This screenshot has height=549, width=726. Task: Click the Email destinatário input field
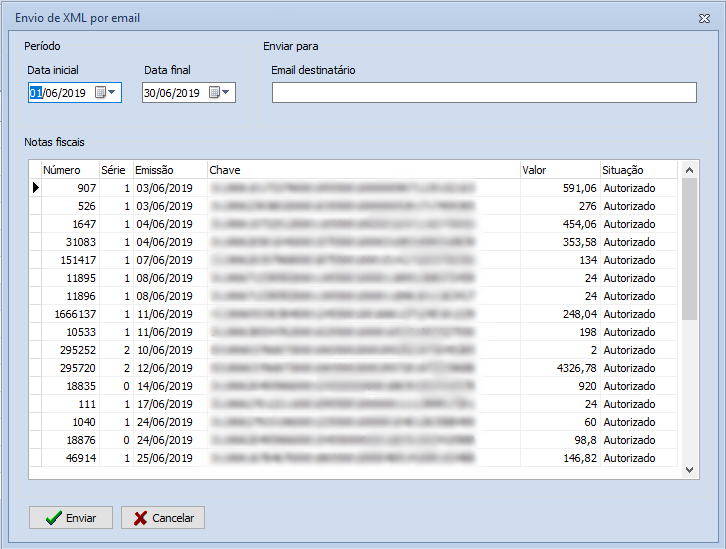coord(484,93)
